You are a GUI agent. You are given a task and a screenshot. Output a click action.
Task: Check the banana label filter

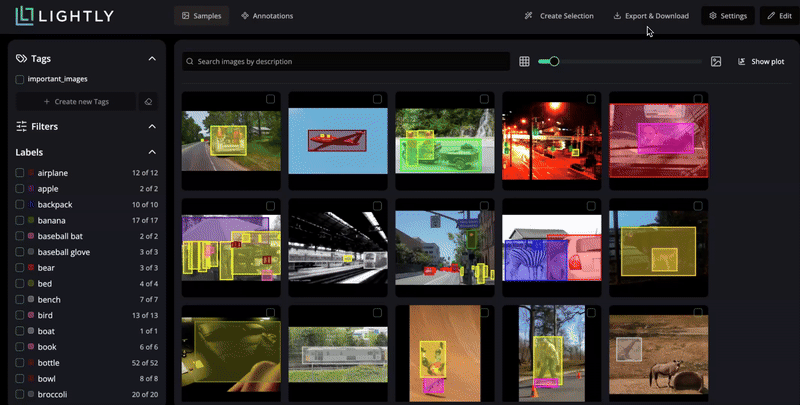(19, 220)
